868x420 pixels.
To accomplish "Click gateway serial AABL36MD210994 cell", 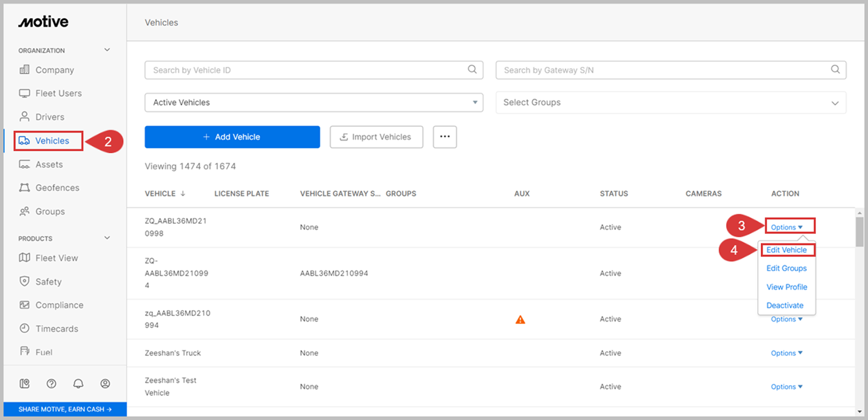I will click(334, 273).
